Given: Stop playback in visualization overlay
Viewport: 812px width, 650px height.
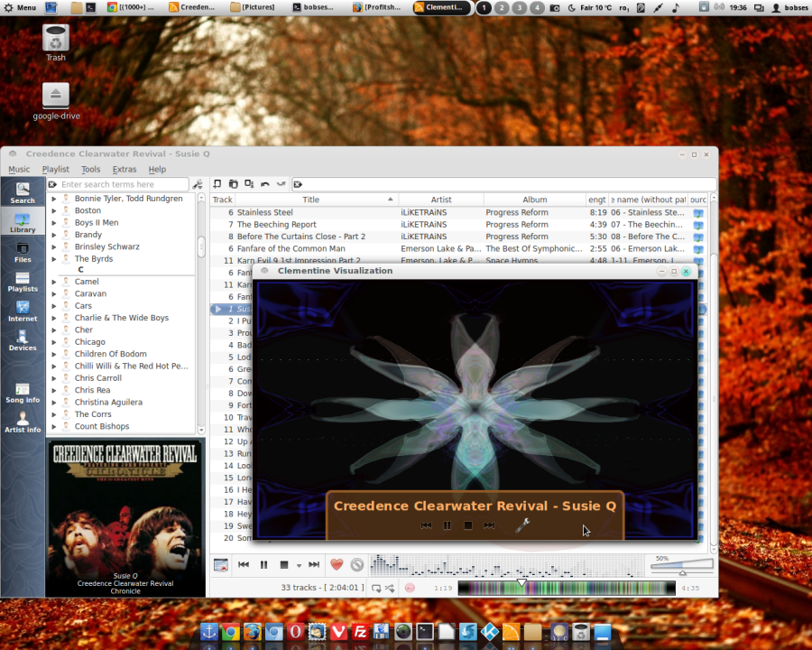Looking at the screenshot, I should coord(468,525).
